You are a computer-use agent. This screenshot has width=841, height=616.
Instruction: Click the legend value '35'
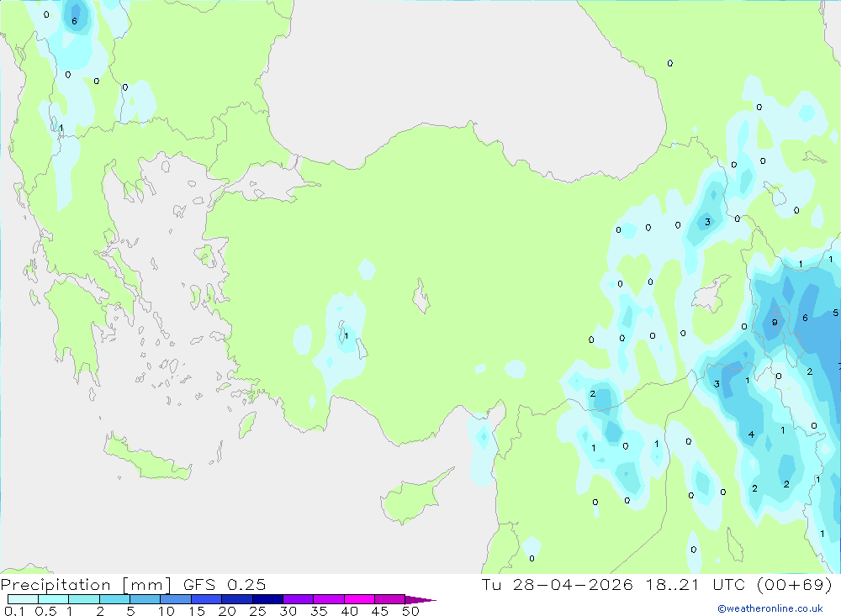coord(319,611)
